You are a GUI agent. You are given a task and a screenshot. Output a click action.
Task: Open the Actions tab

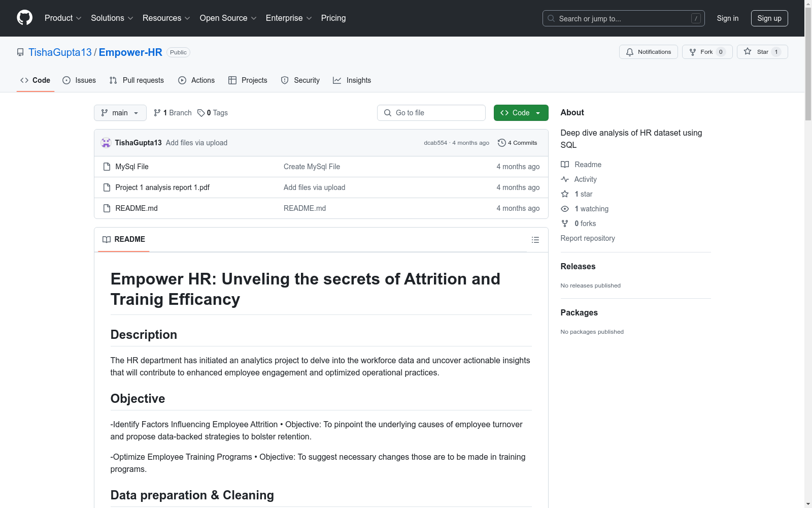(196, 80)
